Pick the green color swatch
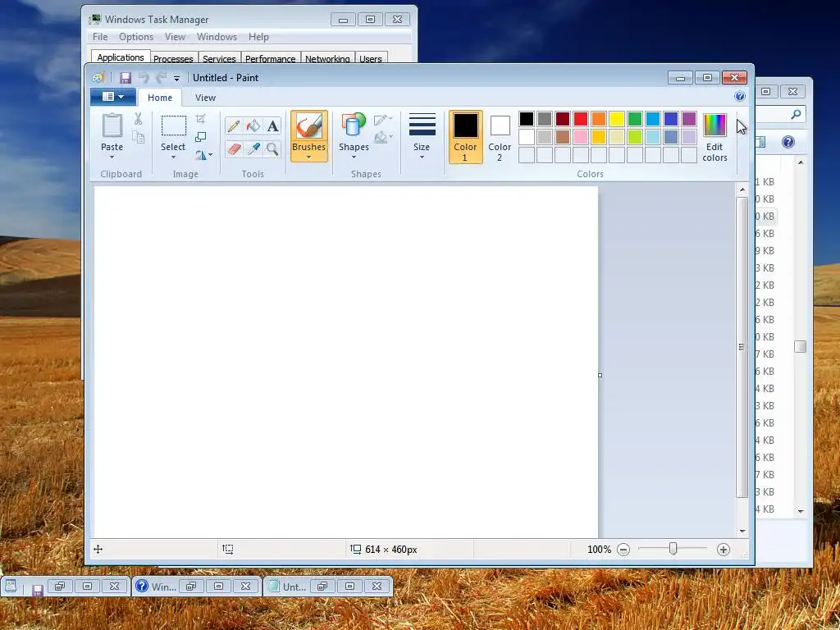This screenshot has height=630, width=840. 635,119
